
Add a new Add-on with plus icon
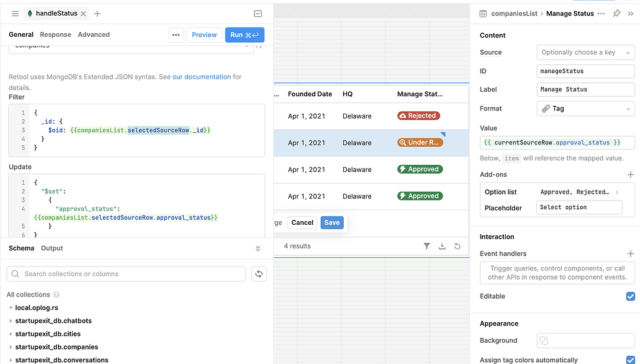(x=631, y=174)
